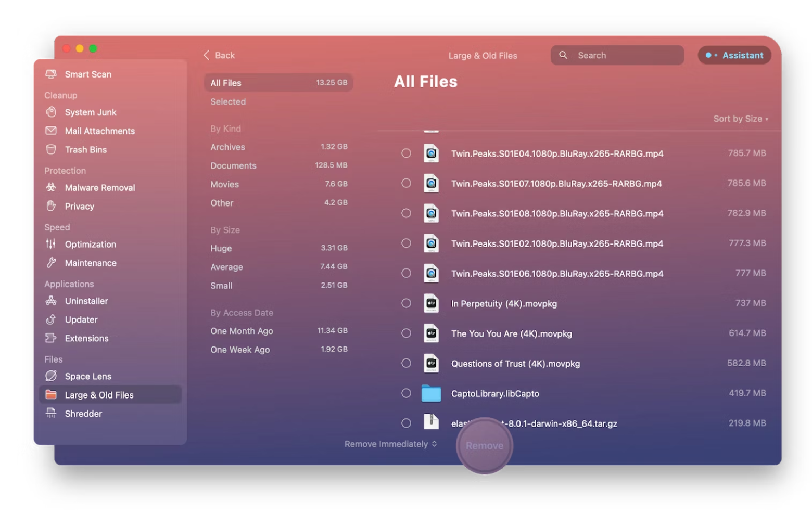Viewport: 812px width, 514px height.
Task: Filter by Small size
Action: click(278, 286)
